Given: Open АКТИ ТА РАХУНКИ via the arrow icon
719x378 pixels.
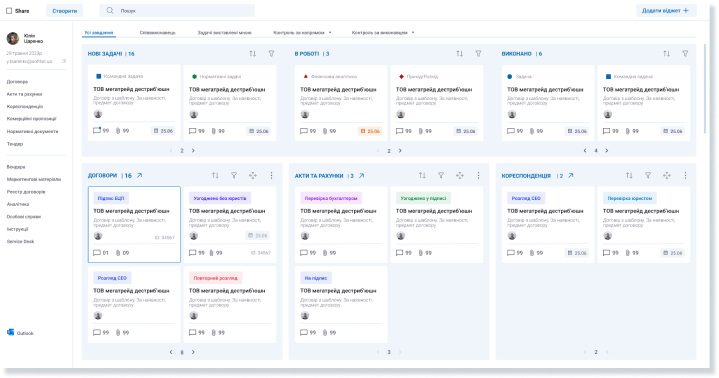Looking at the screenshot, I should 361,175.
